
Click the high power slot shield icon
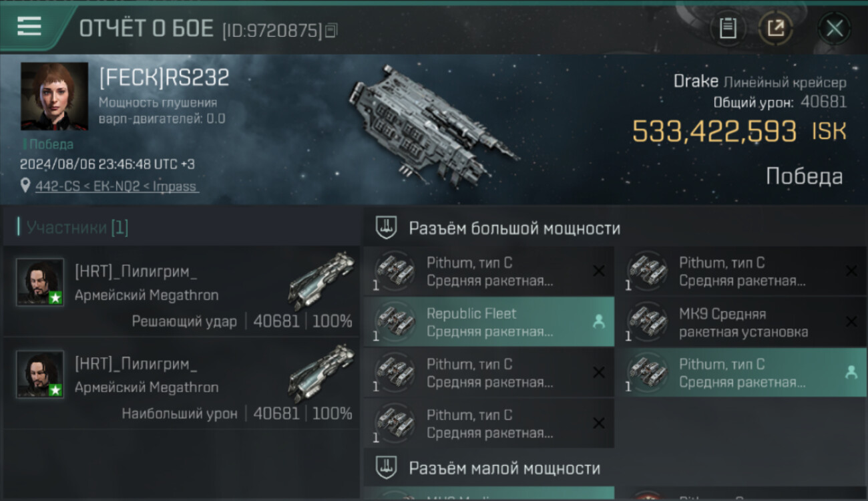[385, 228]
